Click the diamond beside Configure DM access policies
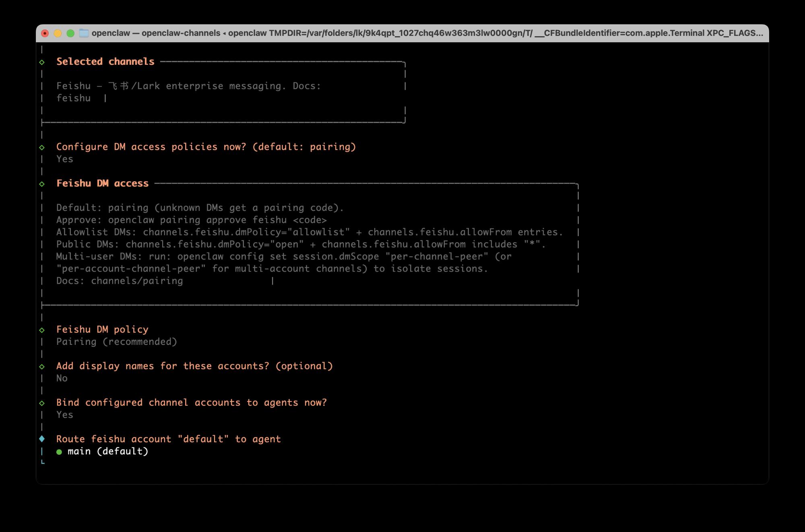Viewport: 805px width, 532px height. 42,147
